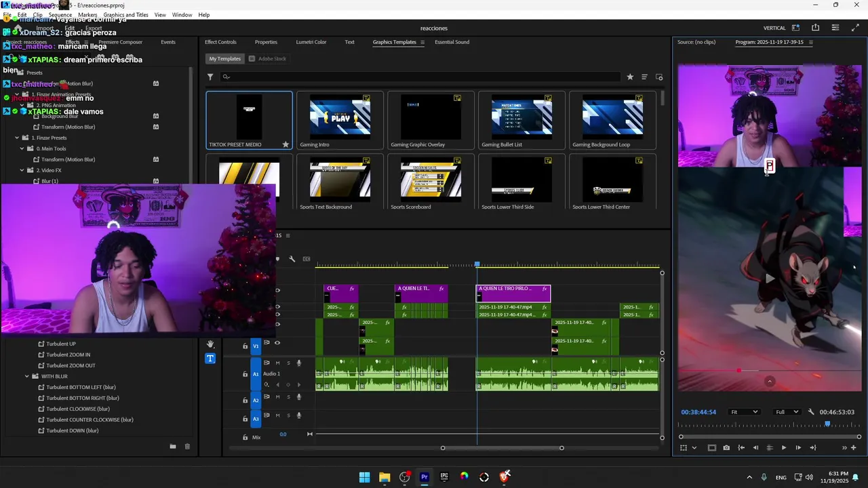Viewport: 868px width, 488px height.
Task: Open the manage additional folders icon
Action: pyautogui.click(x=659, y=77)
